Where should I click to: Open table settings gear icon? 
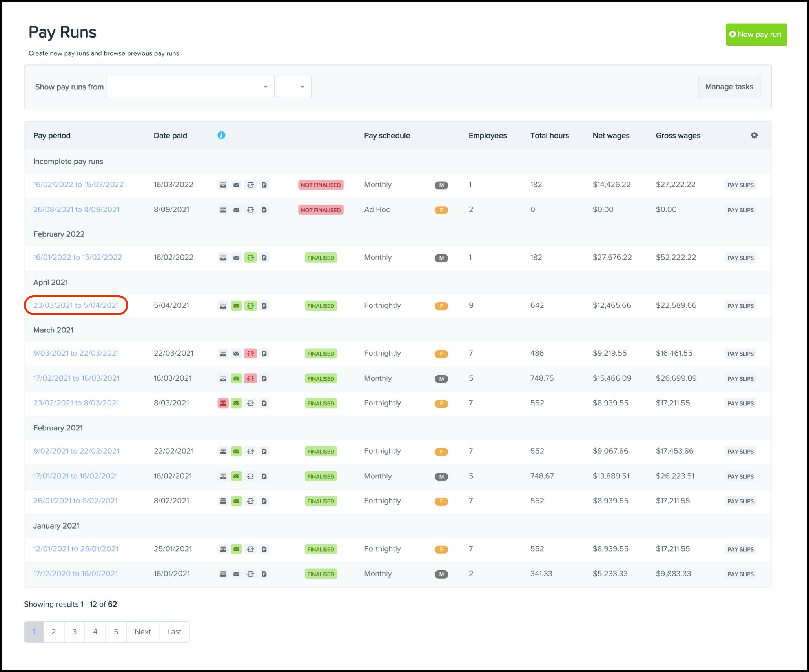coord(754,135)
